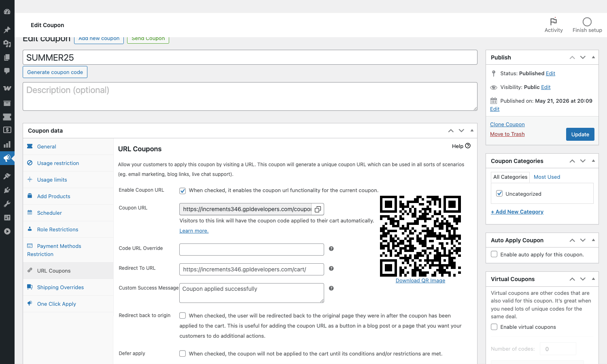Select the URL Coupons tab

(68, 271)
